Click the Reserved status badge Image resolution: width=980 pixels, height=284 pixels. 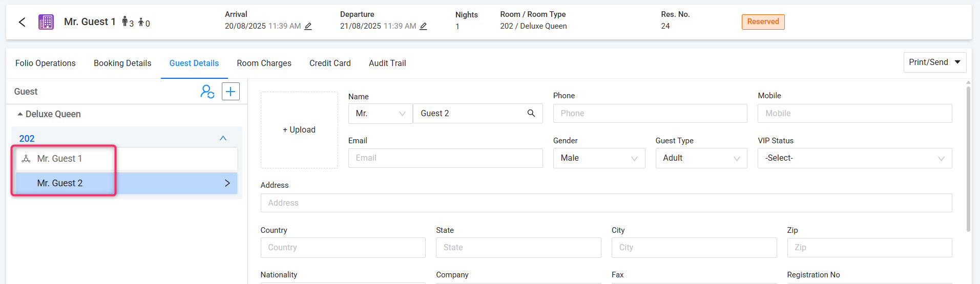click(x=763, y=22)
